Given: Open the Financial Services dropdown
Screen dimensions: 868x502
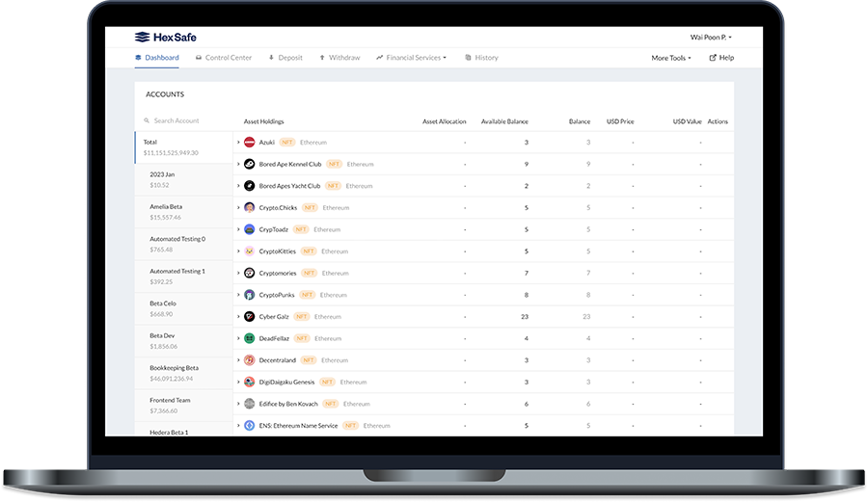Looking at the screenshot, I should (411, 58).
